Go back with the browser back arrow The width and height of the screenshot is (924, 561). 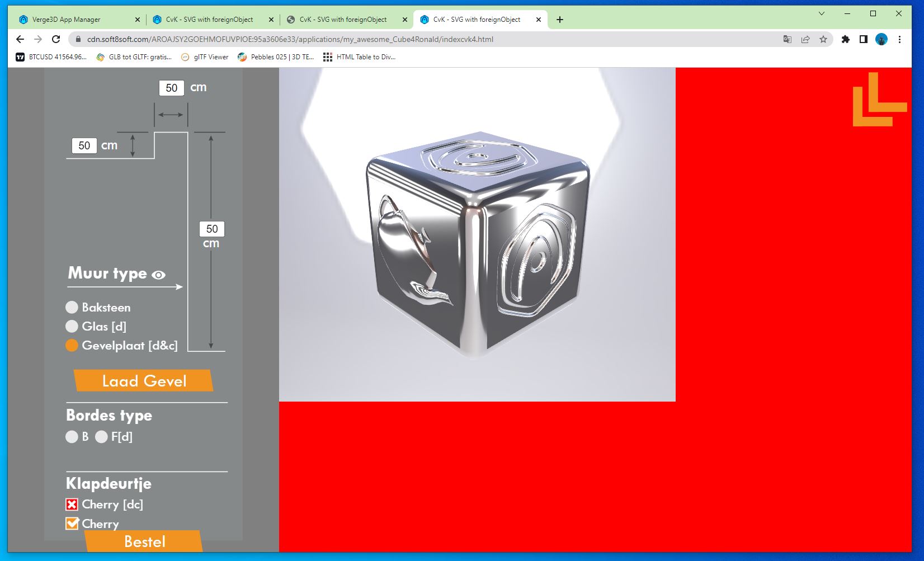click(20, 39)
